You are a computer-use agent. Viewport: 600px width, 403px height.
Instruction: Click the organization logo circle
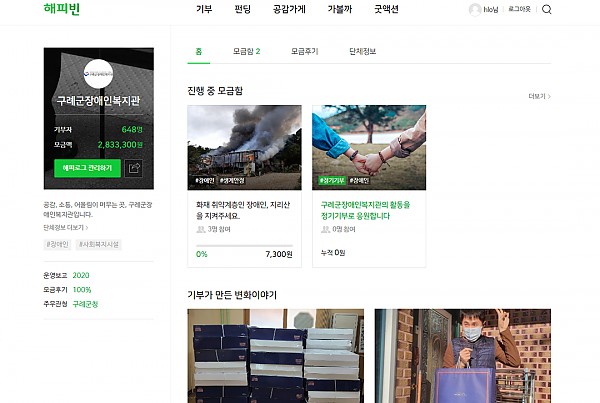(x=98, y=73)
